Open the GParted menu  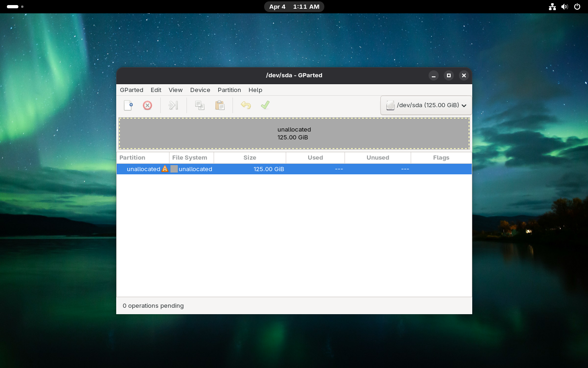pyautogui.click(x=131, y=90)
